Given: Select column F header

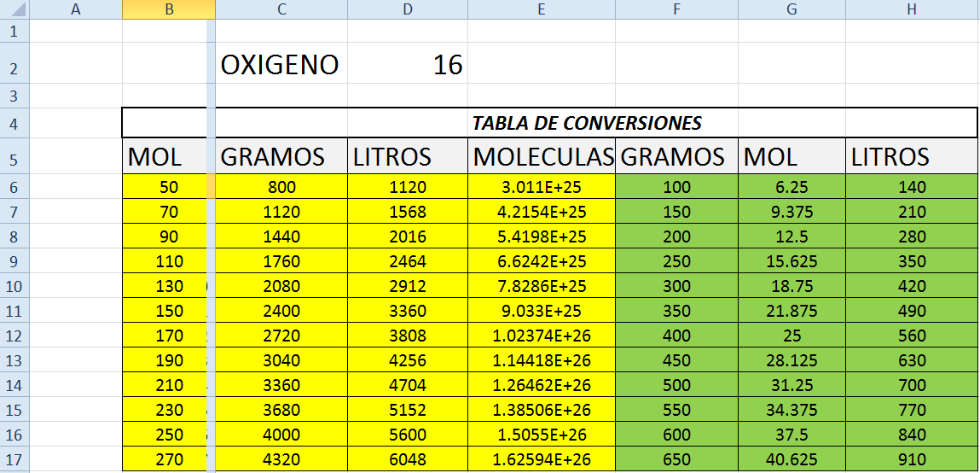Looking at the screenshot, I should pos(676,9).
